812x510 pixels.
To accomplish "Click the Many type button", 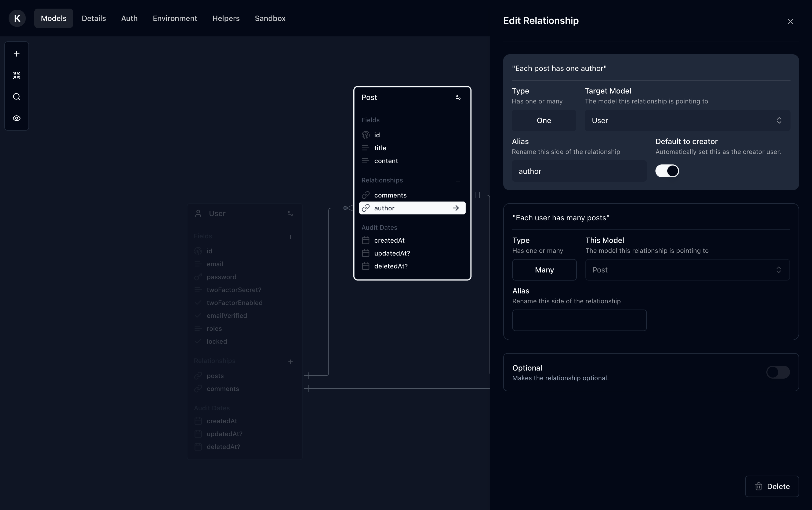I will 544,270.
